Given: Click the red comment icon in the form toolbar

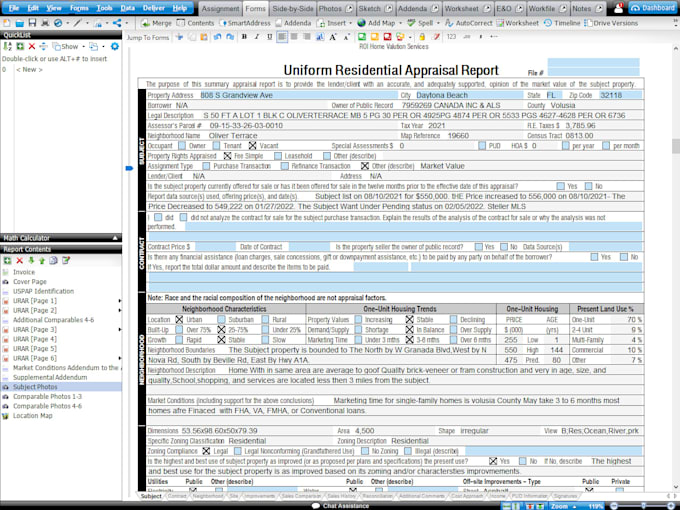Looking at the screenshot, I should [x=387, y=37].
